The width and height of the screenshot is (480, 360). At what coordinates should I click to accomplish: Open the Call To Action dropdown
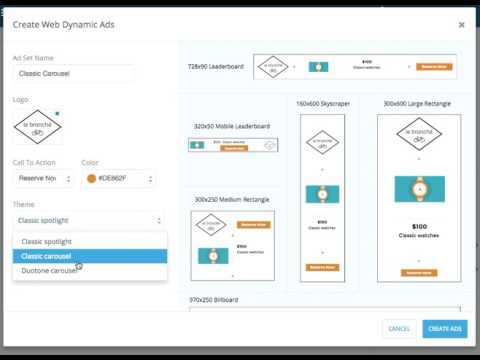[x=44, y=179]
